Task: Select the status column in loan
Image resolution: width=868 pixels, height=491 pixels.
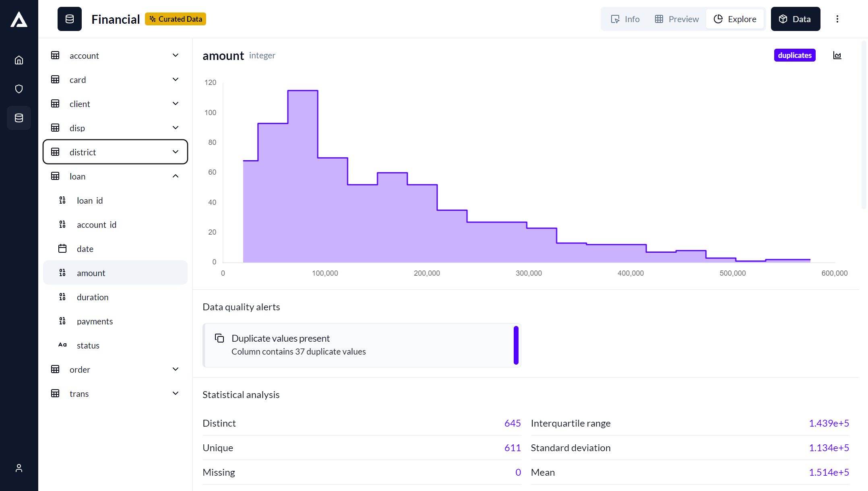Action: click(x=88, y=345)
